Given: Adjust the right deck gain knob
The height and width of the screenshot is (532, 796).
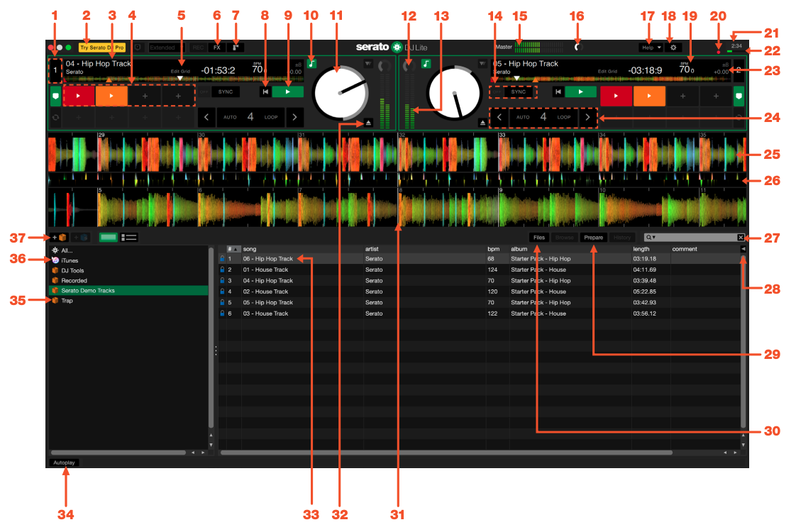Looking at the screenshot, I should pos(409,66).
